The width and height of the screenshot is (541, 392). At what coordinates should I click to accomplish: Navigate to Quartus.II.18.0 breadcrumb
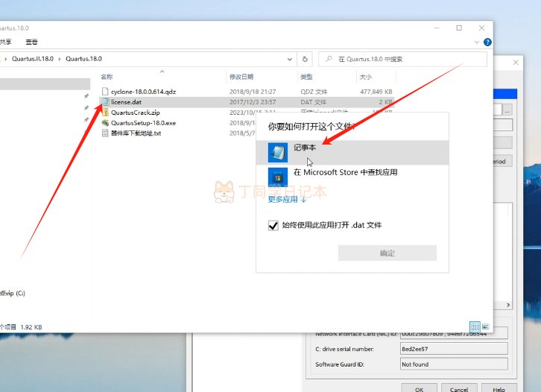tap(33, 59)
